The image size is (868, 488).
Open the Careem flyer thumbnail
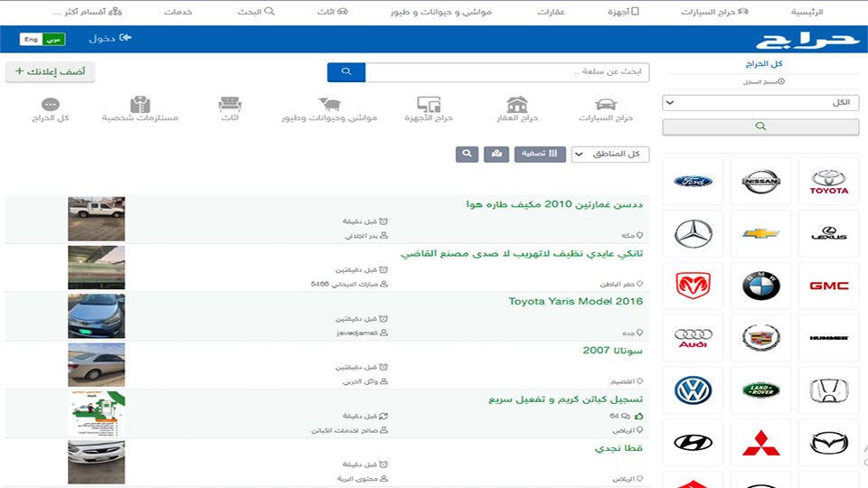tap(97, 413)
